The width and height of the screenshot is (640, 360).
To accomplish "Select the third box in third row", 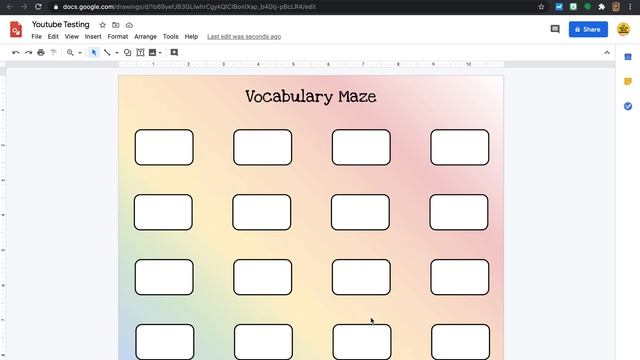I will (361, 277).
